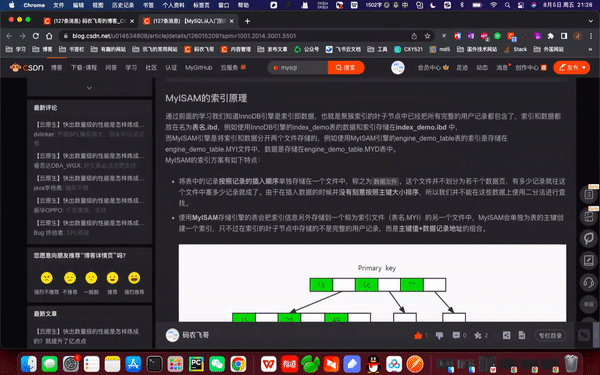Select the 推荐 smiling face rating
This screenshot has width=600, height=375.
112,278
